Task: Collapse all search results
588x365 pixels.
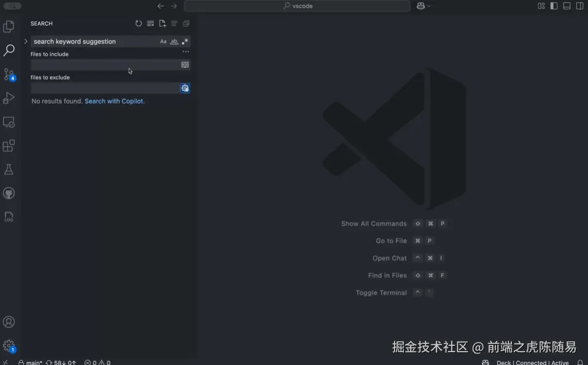Action: [186, 23]
